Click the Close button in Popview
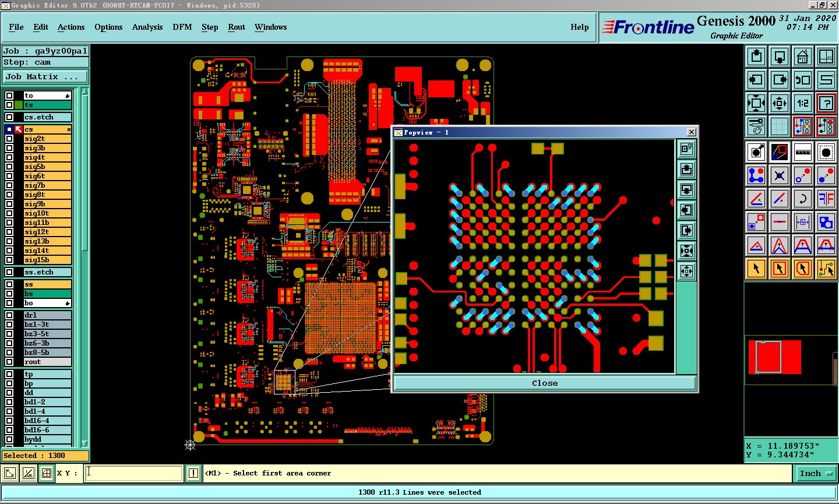839x504 pixels. [x=545, y=383]
